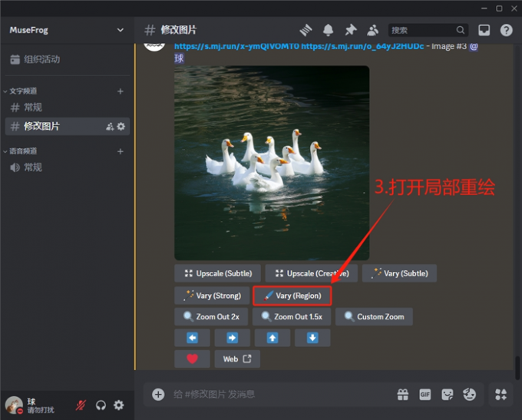This screenshot has width=522, height=420.
Task: Collapse the 文字频道 category
Action: 20,91
